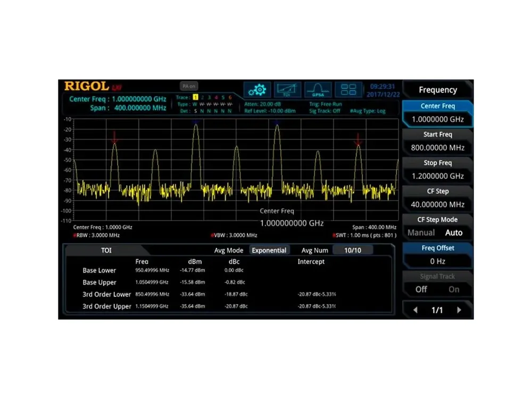
Task: Select the Freq Offset 0 Hz softkey
Action: point(438,255)
